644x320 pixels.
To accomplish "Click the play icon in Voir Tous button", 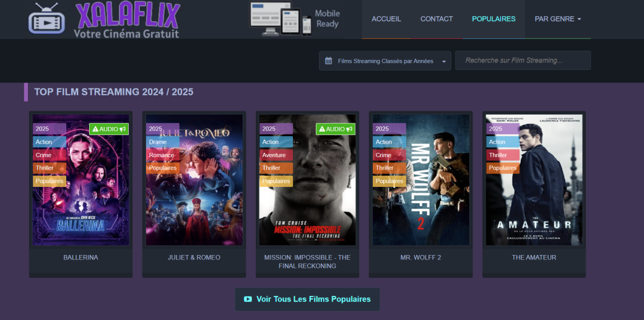I will (248, 299).
